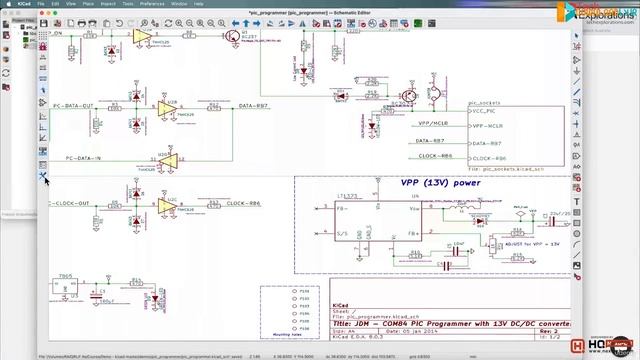Switch units to mils
The image size is (640, 360).
point(43,68)
